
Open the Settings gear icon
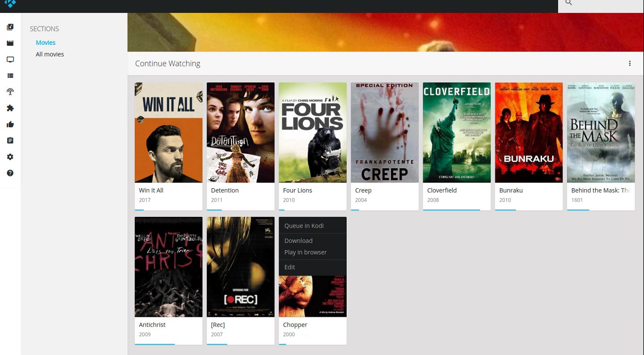(10, 157)
